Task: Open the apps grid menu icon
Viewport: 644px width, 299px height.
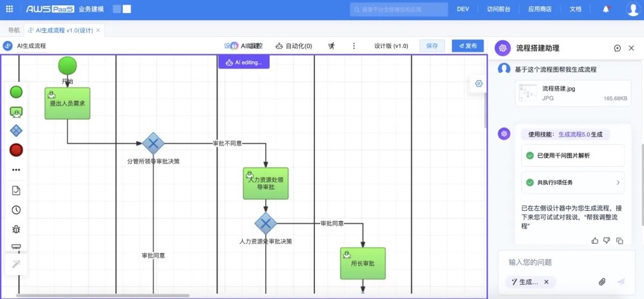Action: tap(9, 9)
